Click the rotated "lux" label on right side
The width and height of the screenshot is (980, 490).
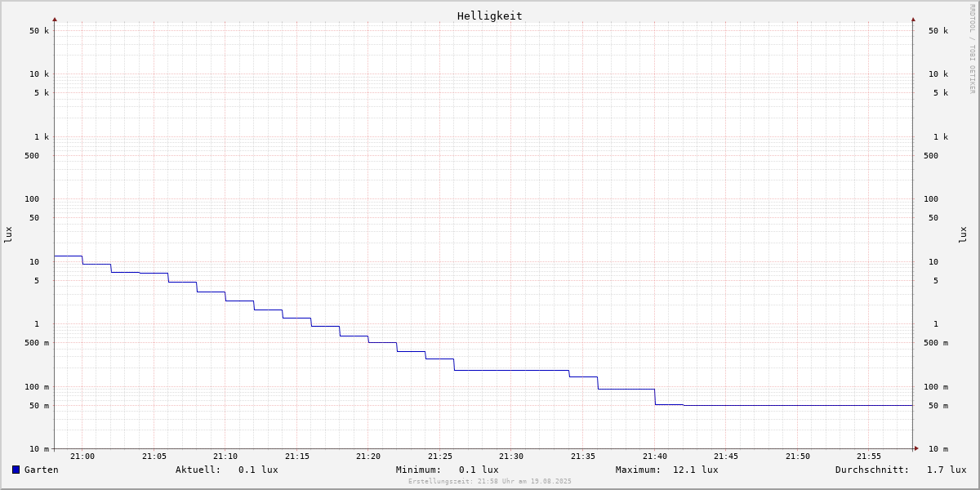click(x=964, y=234)
